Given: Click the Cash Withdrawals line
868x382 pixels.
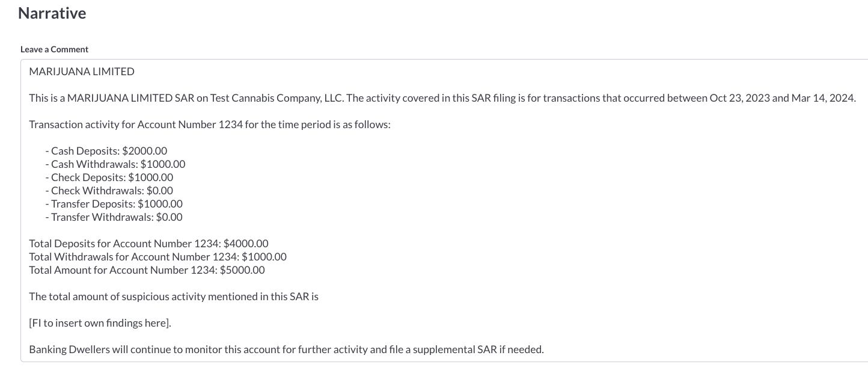Looking at the screenshot, I should tap(115, 164).
